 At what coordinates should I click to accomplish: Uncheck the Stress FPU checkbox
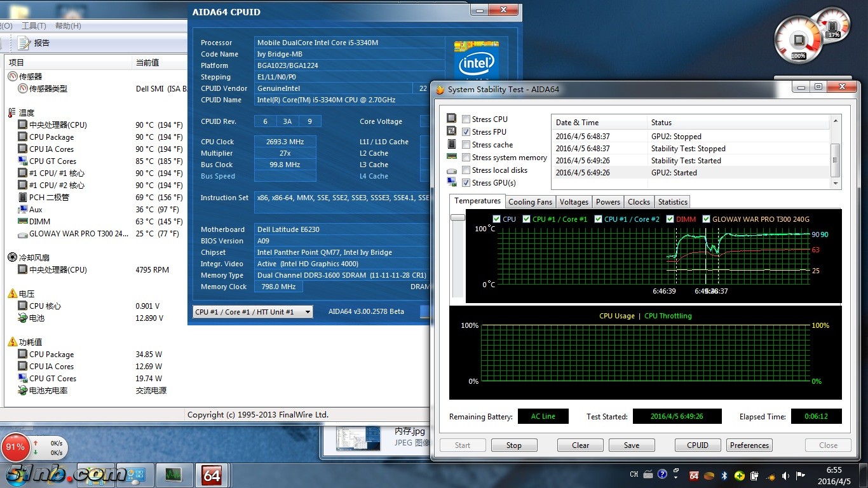click(x=466, y=132)
